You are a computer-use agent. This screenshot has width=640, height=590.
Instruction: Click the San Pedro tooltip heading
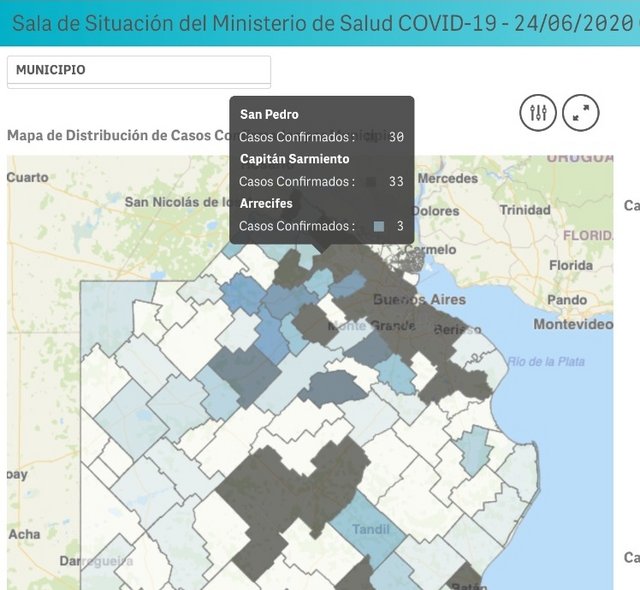269,115
